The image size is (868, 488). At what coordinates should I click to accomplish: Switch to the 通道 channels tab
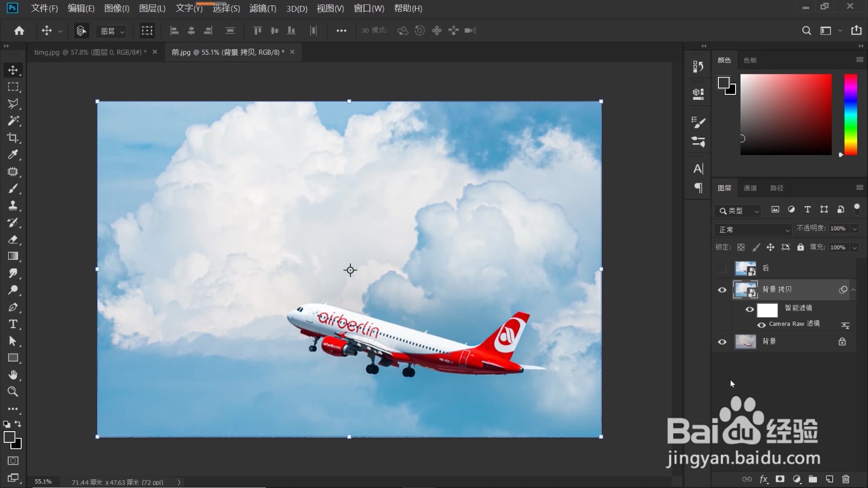750,188
